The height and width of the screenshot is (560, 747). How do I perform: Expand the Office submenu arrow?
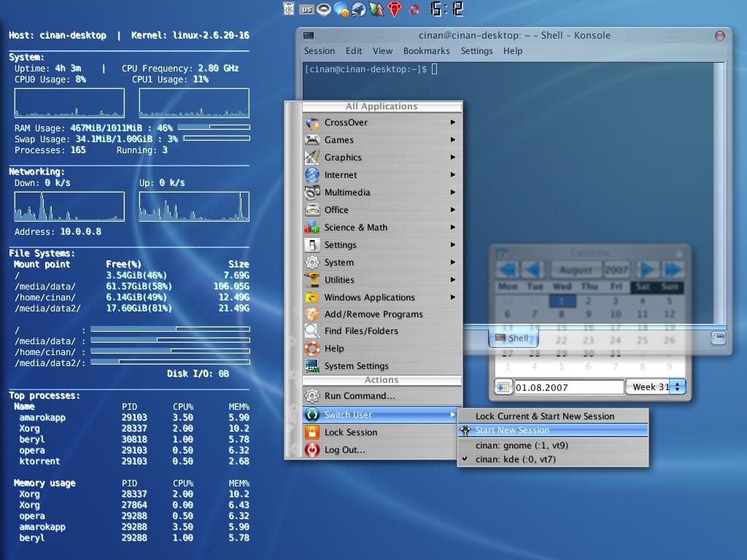452,210
